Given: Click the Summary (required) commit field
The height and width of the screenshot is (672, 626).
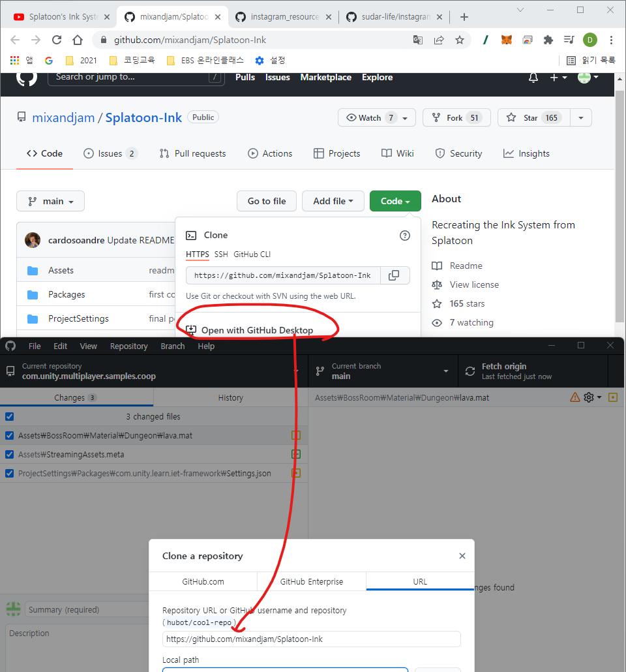Looking at the screenshot, I should (x=88, y=609).
